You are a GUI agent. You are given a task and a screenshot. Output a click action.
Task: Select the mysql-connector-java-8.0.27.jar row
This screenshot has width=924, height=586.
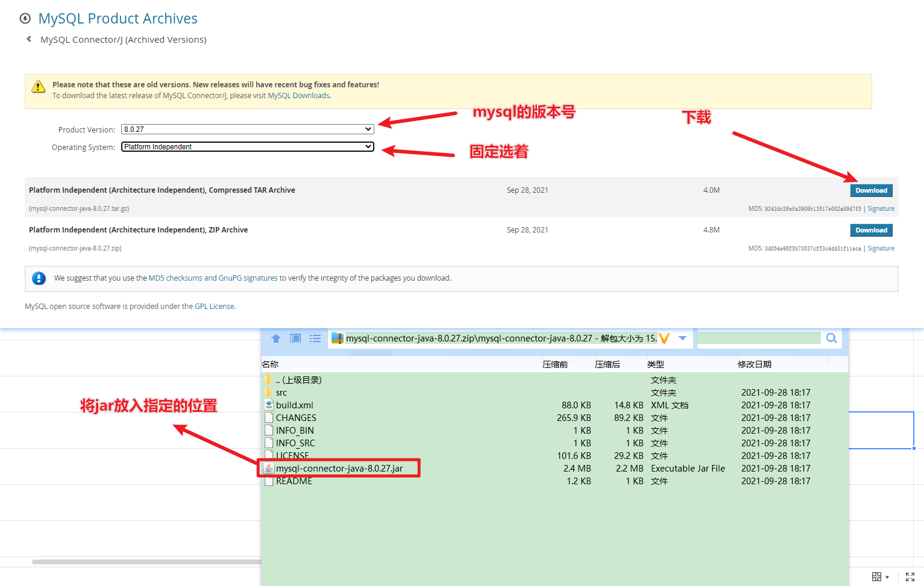(555, 468)
